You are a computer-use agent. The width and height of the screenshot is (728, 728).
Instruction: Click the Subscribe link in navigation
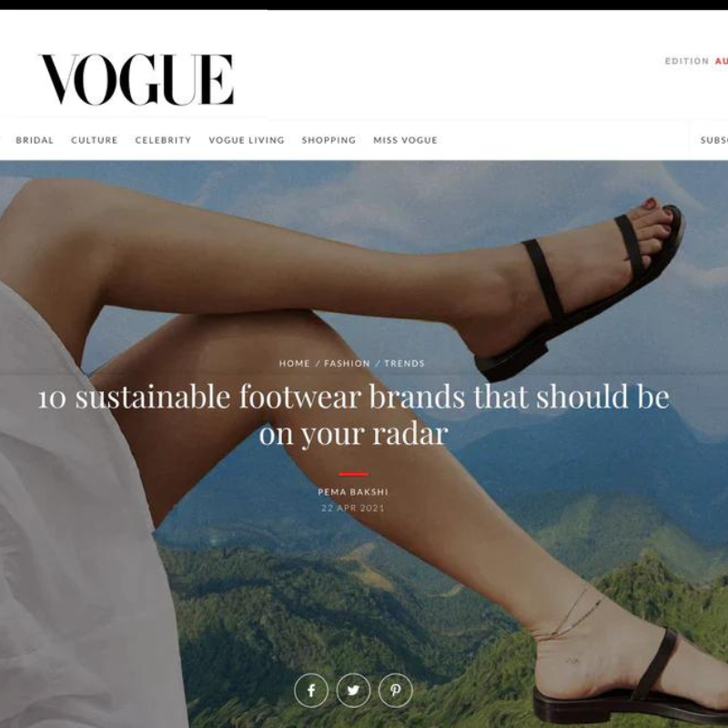click(x=713, y=140)
